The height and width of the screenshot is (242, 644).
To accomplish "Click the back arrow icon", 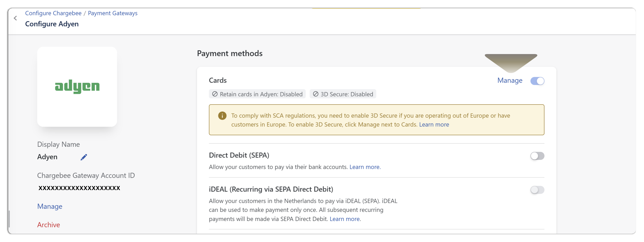I will point(16,18).
